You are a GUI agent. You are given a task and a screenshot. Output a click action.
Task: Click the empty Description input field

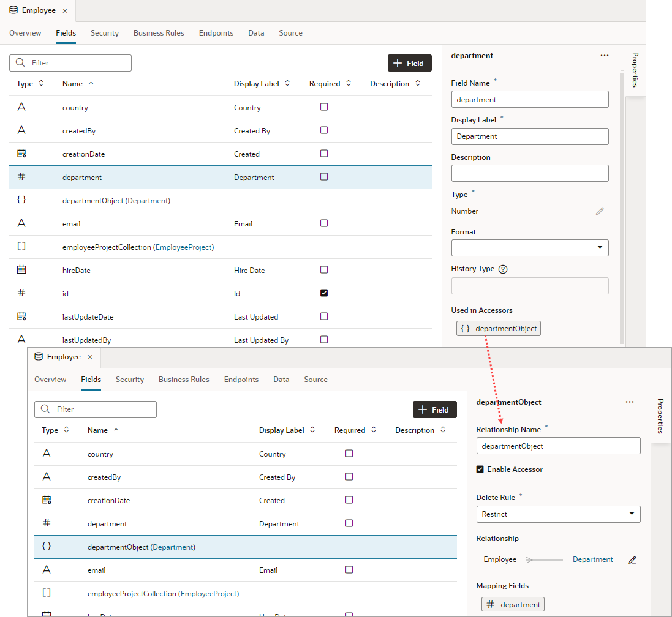coord(530,173)
